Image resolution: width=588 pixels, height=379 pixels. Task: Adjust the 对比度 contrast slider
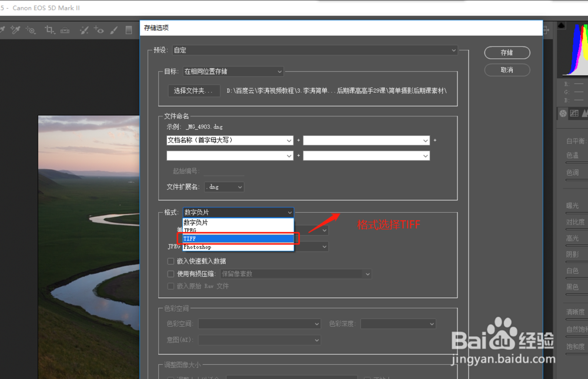[577, 229]
